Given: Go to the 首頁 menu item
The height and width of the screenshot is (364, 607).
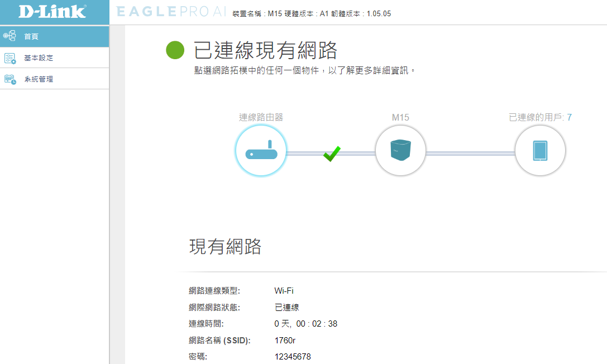Looking at the screenshot, I should (x=31, y=37).
